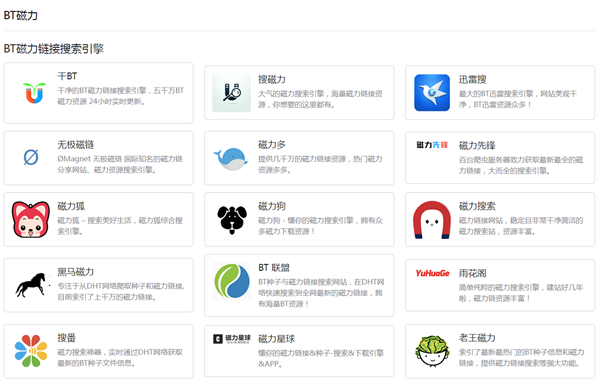Go to the 黑马磁力 title link
600x382 pixels.
tap(76, 272)
